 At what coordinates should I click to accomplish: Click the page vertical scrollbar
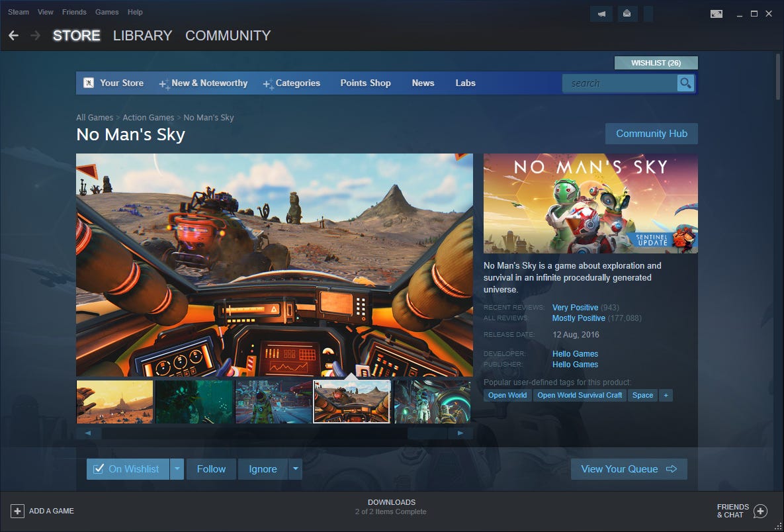[779, 76]
